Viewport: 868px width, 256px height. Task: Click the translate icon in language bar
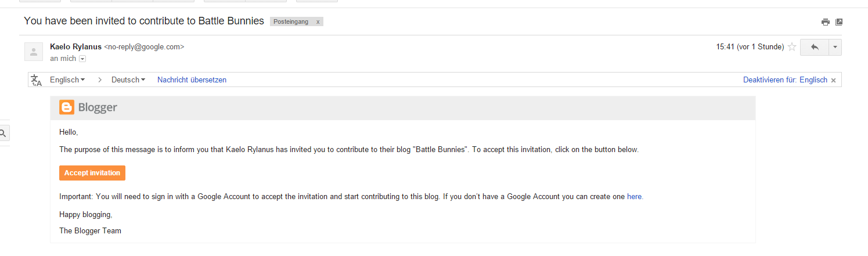(36, 80)
